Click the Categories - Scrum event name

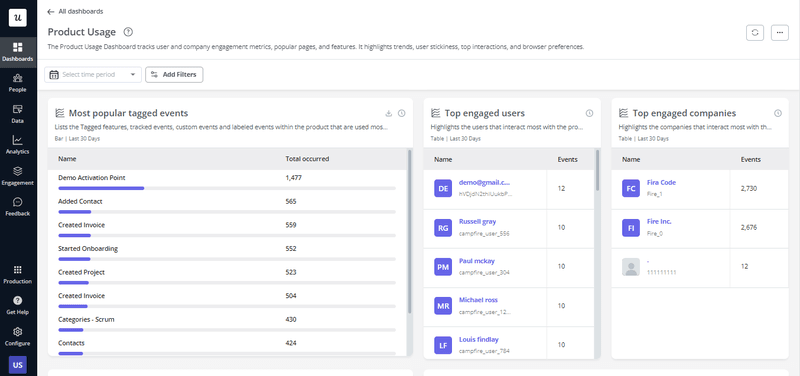86,319
